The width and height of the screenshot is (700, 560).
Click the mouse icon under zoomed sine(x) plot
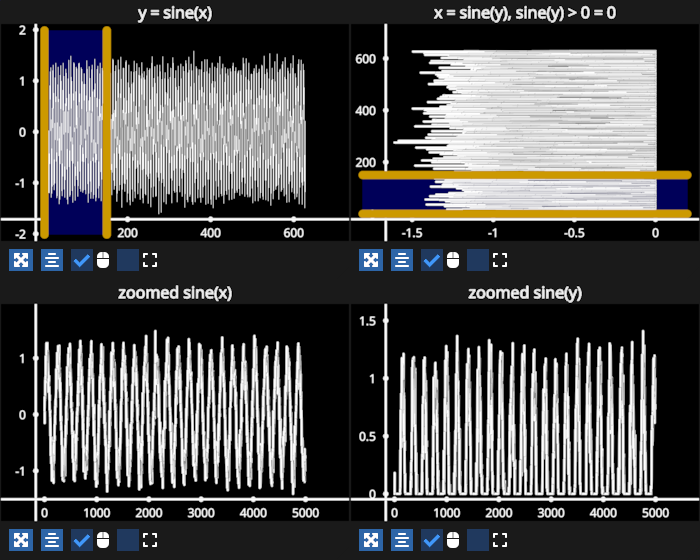pos(103,540)
